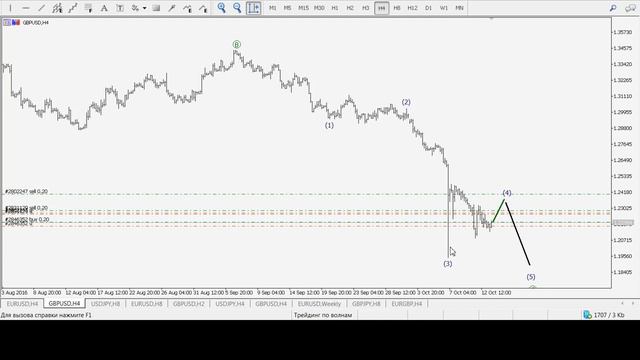This screenshot has width=640, height=360.
Task: Click the active H4 timeframe button
Action: [x=381, y=8]
